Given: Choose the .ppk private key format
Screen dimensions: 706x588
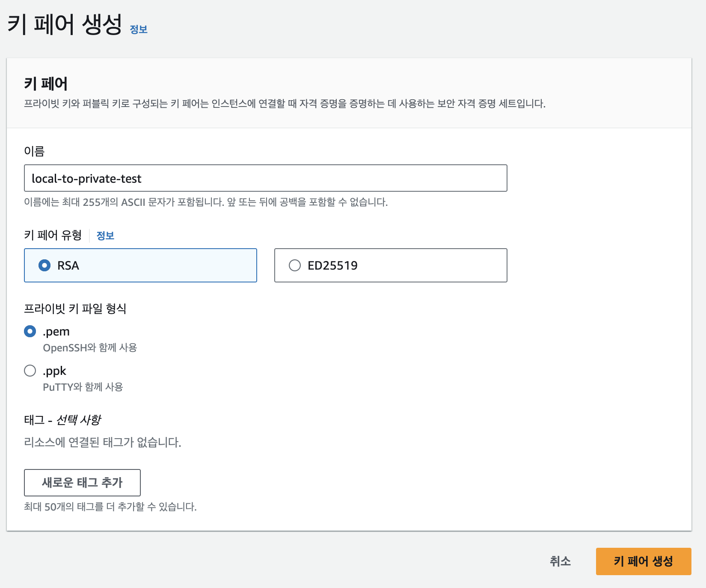Looking at the screenshot, I should (x=30, y=371).
